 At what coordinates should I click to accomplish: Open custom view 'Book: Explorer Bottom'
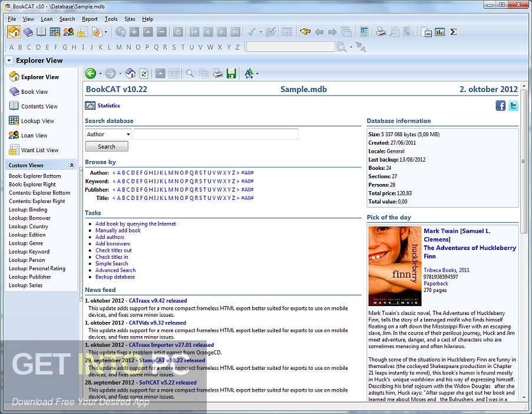35,176
